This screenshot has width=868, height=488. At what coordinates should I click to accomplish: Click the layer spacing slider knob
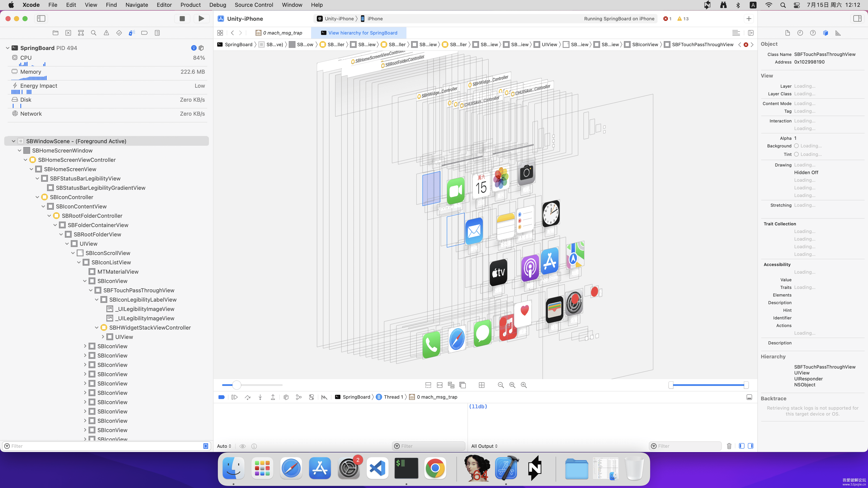(237, 385)
